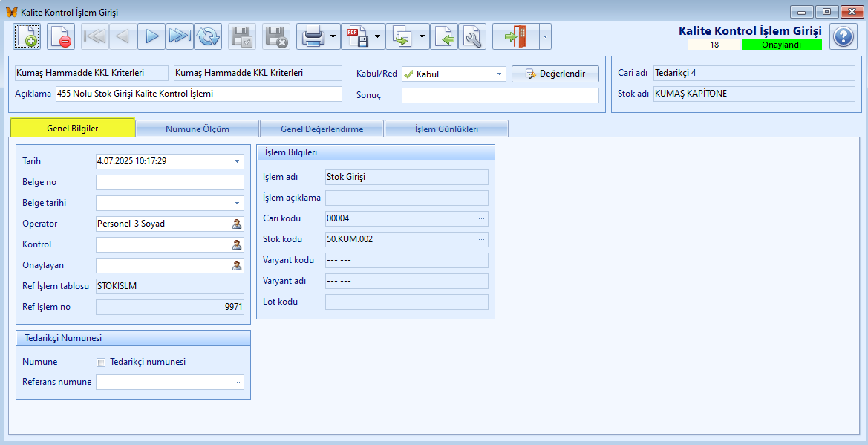Create a new record with the add-document icon
868x445 pixels.
click(27, 36)
